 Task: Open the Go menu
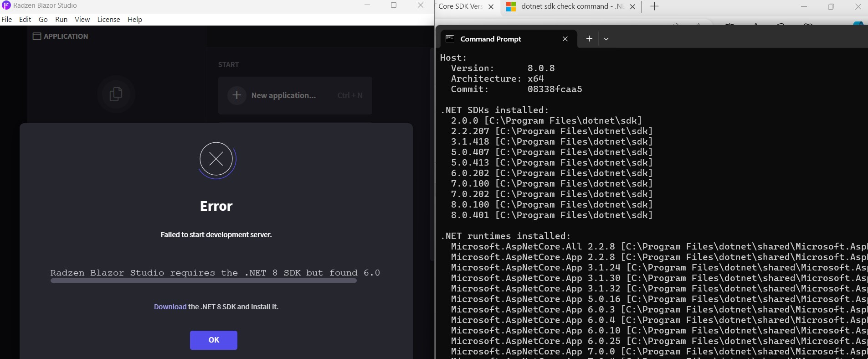pyautogui.click(x=43, y=19)
